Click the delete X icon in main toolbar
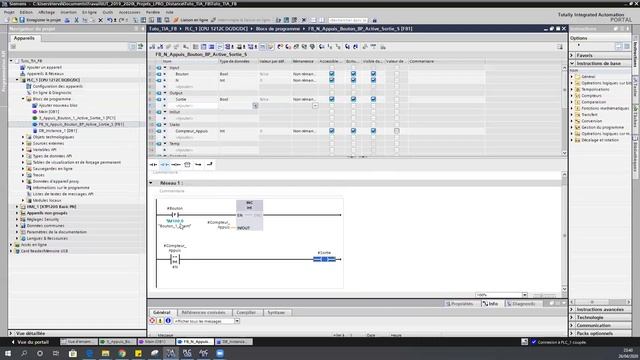The width and height of the screenshot is (640, 360). (x=100, y=20)
